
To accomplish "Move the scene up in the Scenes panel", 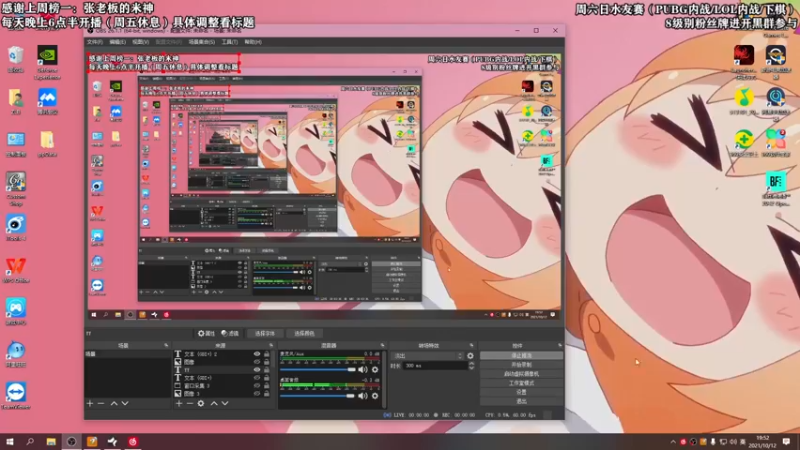I will 114,404.
